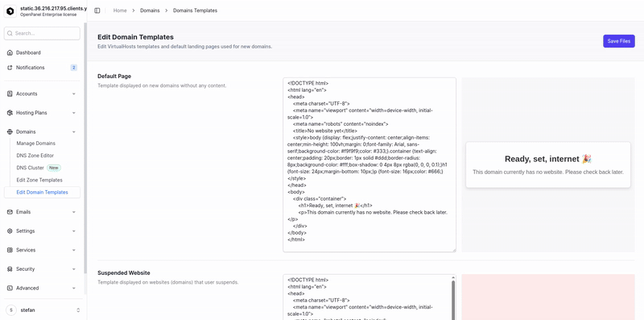The image size is (644, 320).
Task: Click the sidebar vertical scrollbar
Action: pyautogui.click(x=85, y=148)
